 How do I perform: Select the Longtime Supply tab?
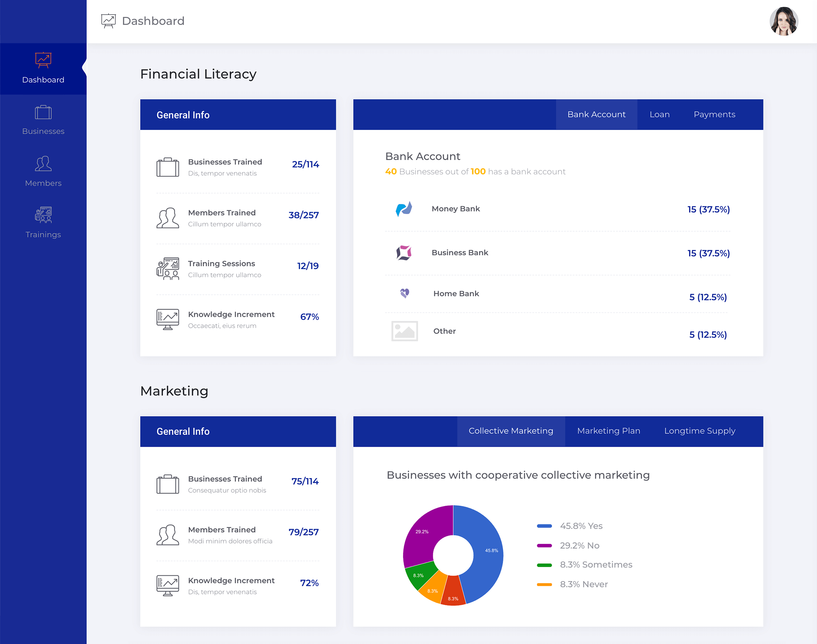699,431
